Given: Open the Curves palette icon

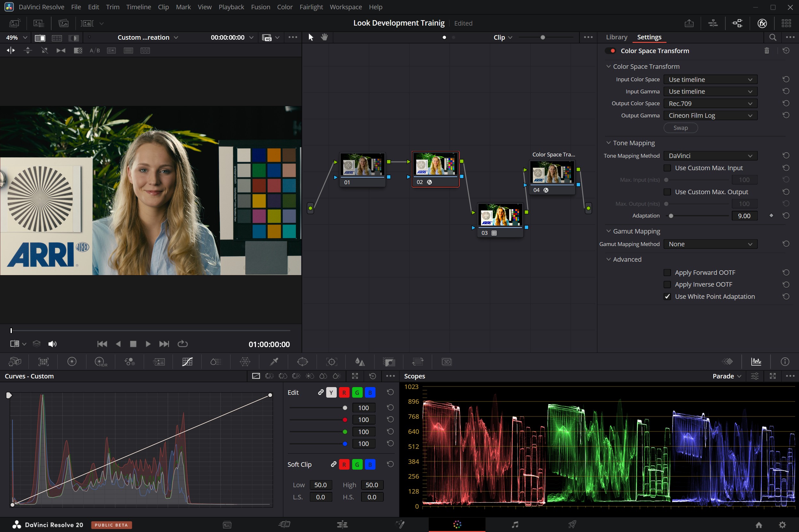Looking at the screenshot, I should click(x=187, y=362).
